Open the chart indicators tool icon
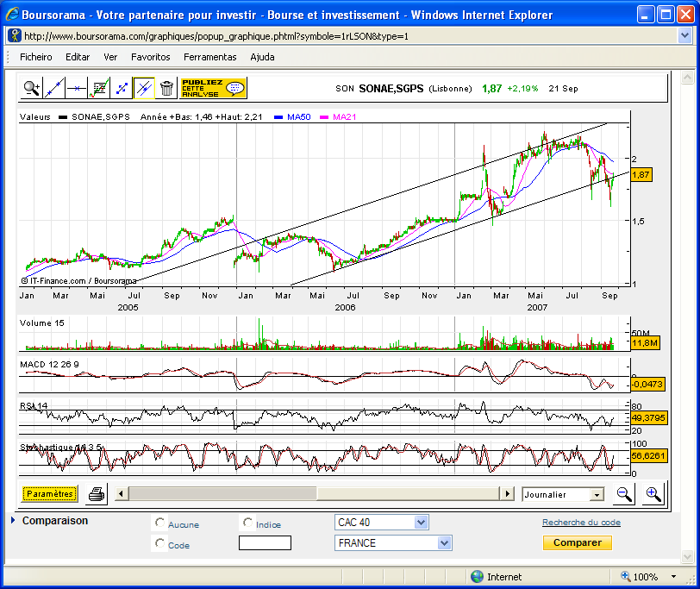 coord(99,87)
